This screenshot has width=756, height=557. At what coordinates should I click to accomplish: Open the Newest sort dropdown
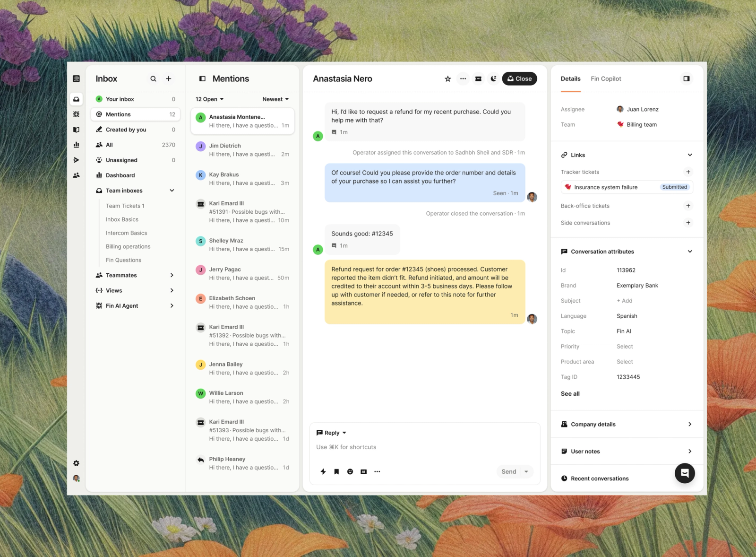point(275,99)
